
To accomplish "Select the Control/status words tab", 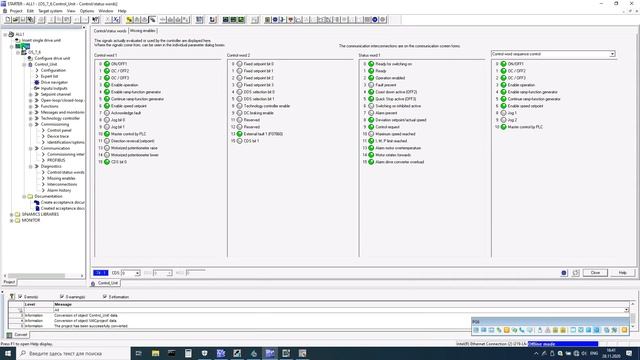I will [x=110, y=31].
